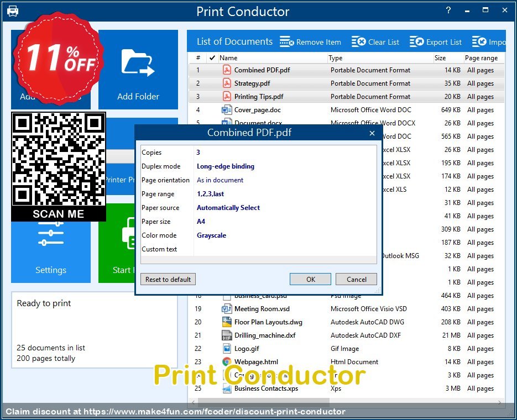
Task: Click Strategy.pdf All pages cell
Action: [x=481, y=83]
